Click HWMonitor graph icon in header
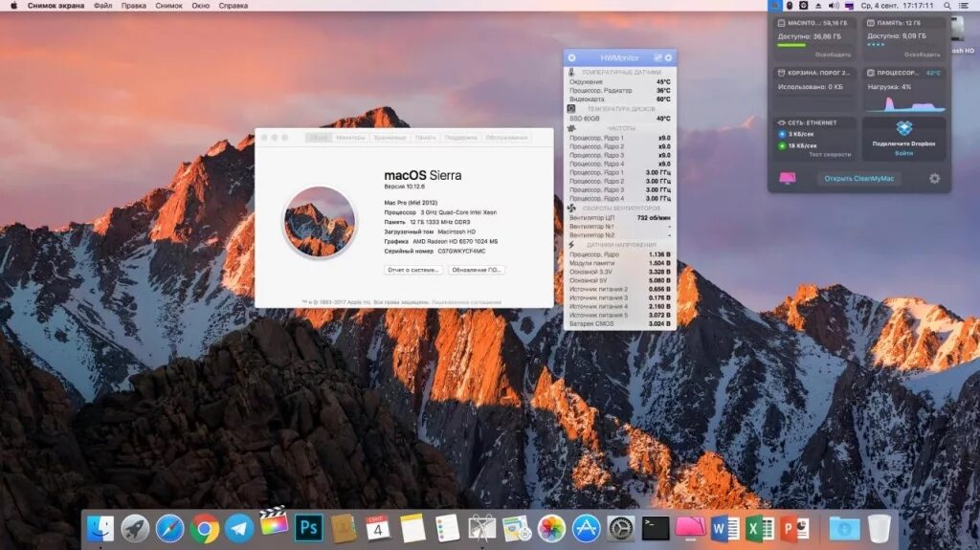The image size is (980, 550). [657, 57]
